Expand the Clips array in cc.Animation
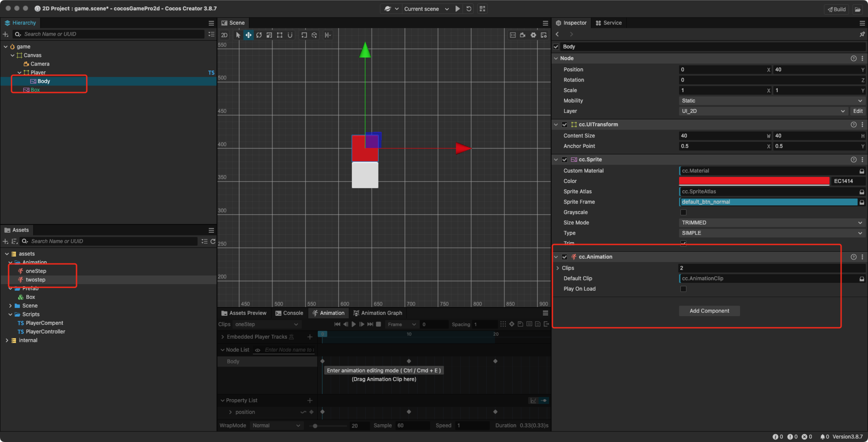The width and height of the screenshot is (868, 442). pyautogui.click(x=558, y=268)
